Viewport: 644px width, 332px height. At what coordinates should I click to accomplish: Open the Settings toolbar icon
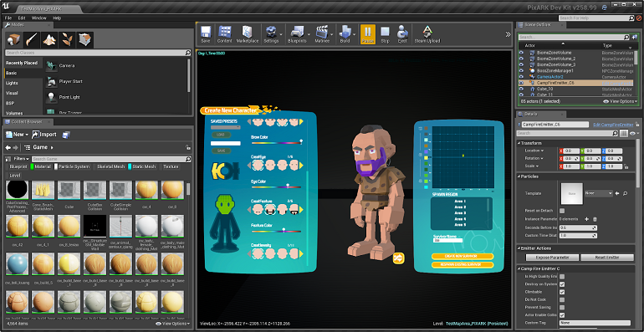click(x=271, y=33)
